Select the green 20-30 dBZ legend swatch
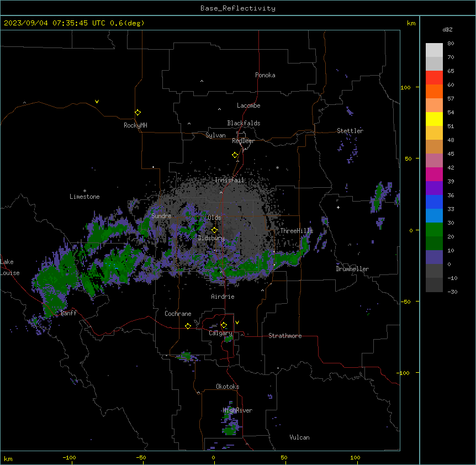 434,230
